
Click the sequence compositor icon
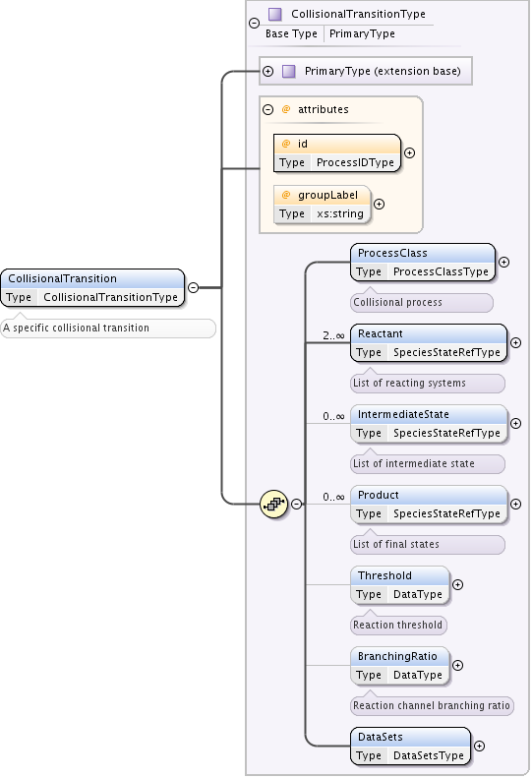(x=274, y=505)
